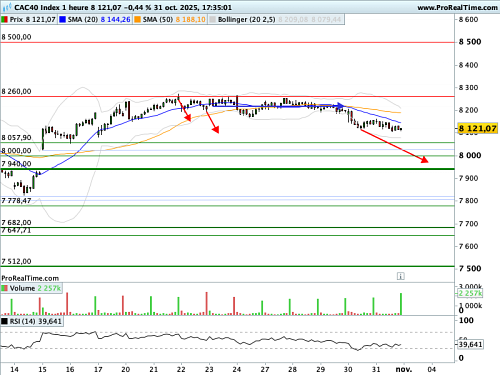Image resolution: width=500 pixels, height=375 pixels.
Task: Click the 100 label on RSI axis
Action: (466, 321)
